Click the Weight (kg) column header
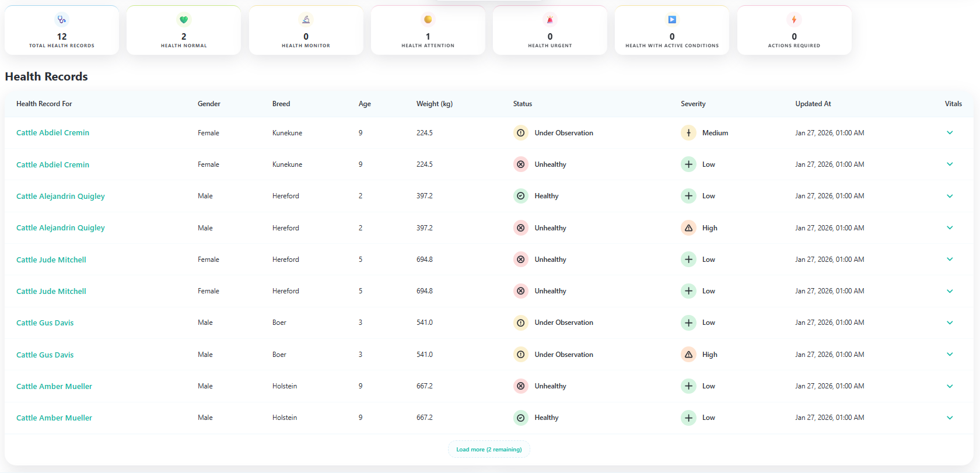The height and width of the screenshot is (473, 980). tap(434, 104)
